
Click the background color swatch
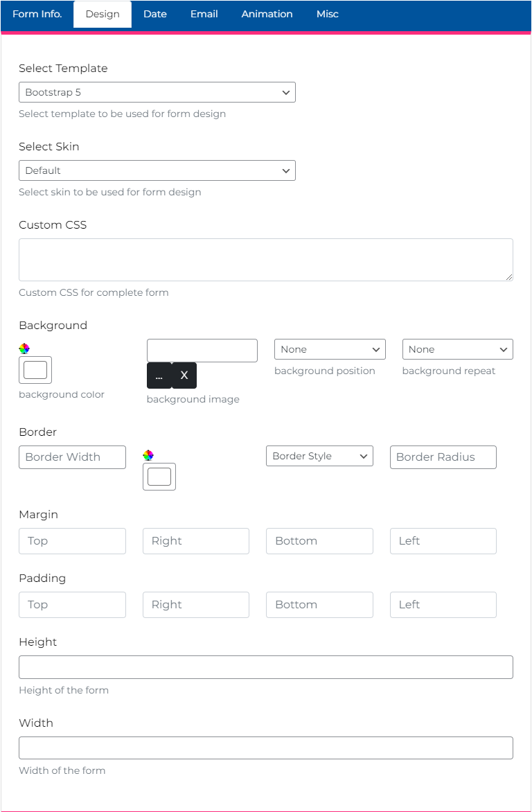click(x=35, y=370)
